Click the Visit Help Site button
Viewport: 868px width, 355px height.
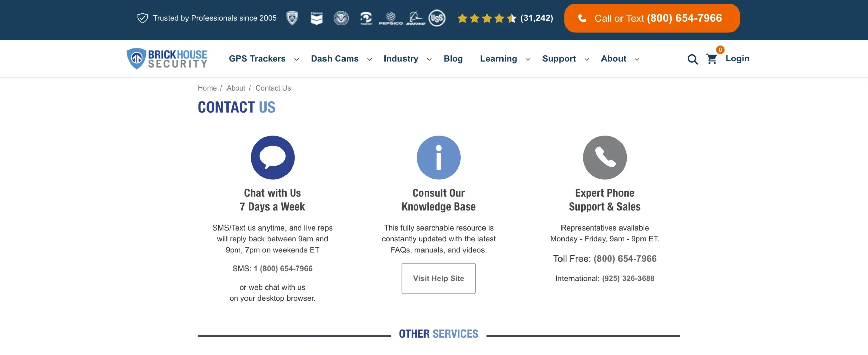pyautogui.click(x=438, y=278)
